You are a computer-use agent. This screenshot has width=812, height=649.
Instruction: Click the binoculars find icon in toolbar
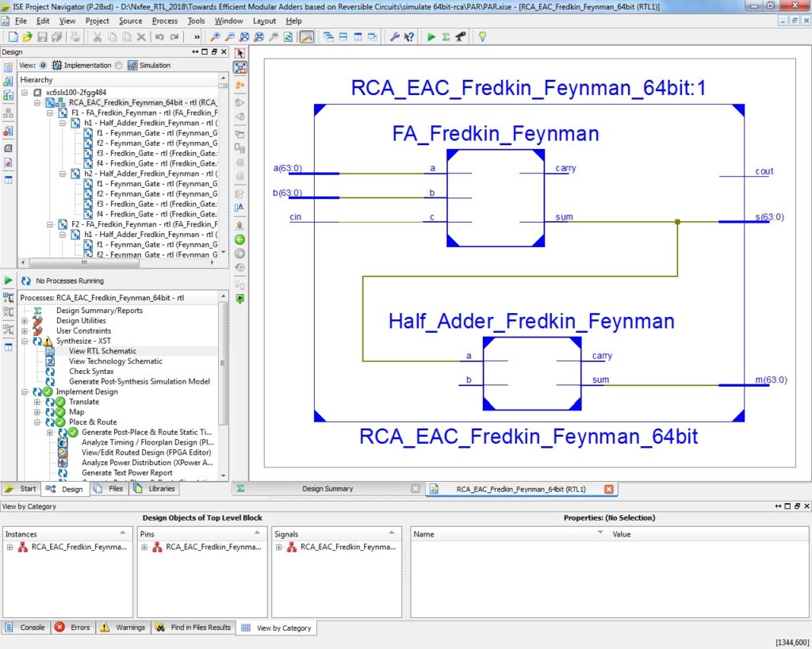click(x=460, y=36)
